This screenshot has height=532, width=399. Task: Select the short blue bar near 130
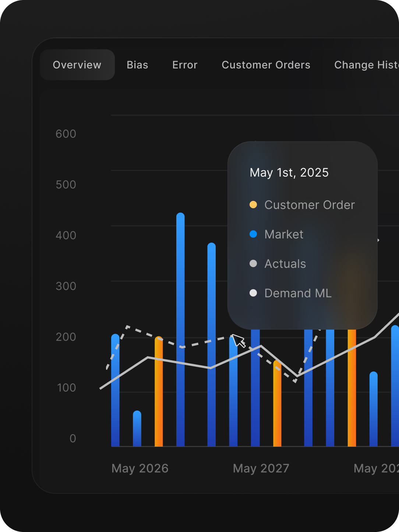[373, 410]
